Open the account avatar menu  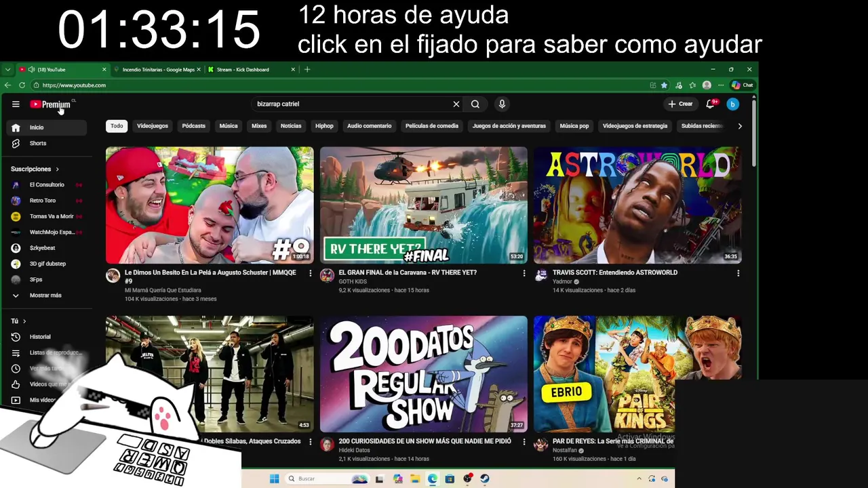tap(732, 104)
